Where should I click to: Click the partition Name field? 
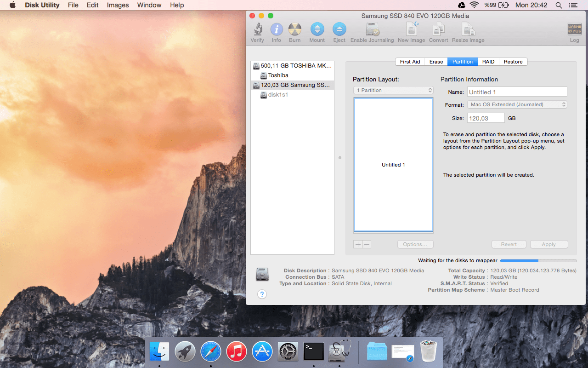[517, 92]
